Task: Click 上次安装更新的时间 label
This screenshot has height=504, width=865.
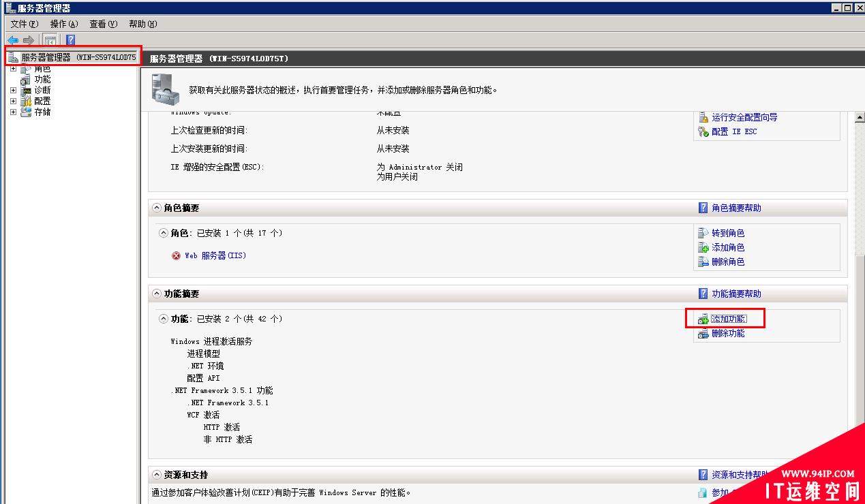Action: (209, 148)
